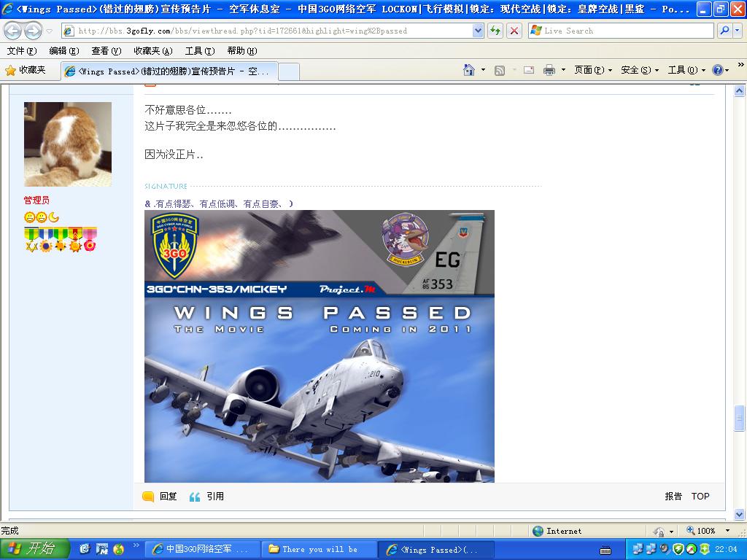Viewport: 747px width, 560px height.
Task: Open Help via blue question mark icon
Action: click(x=718, y=71)
